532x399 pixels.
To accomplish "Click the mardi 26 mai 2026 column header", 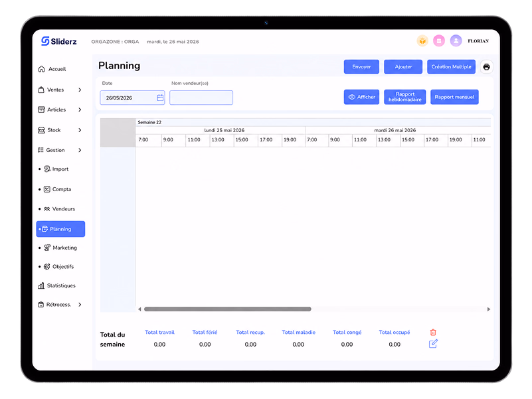I will coord(395,130).
